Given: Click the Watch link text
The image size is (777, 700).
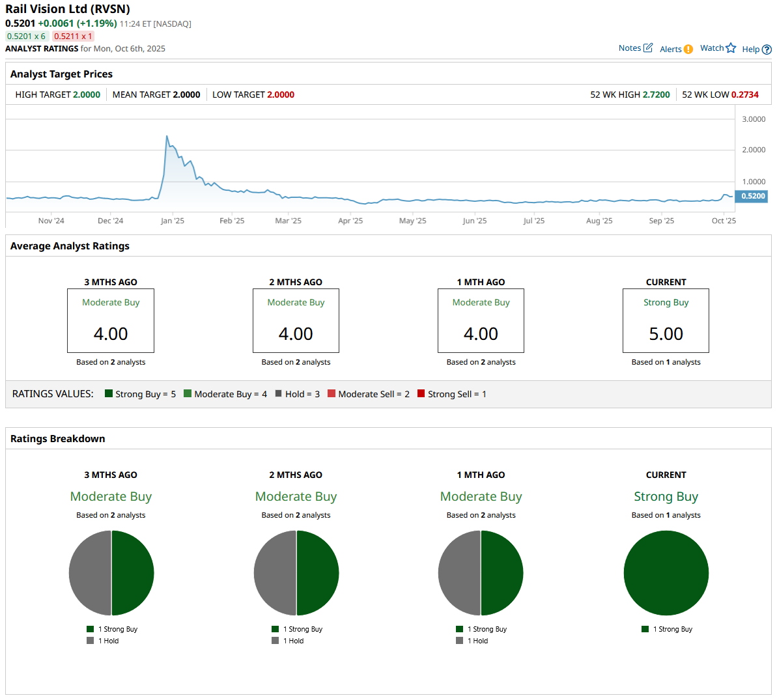Looking at the screenshot, I should (x=711, y=48).
